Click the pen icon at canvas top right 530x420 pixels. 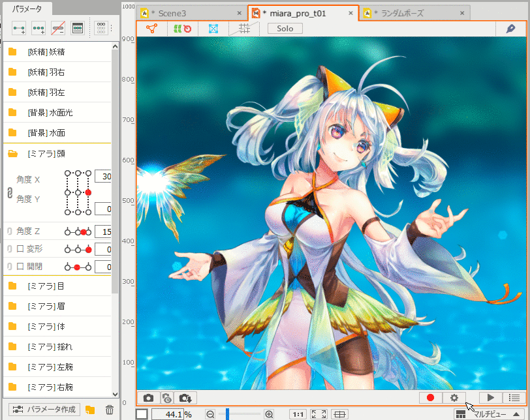[510, 29]
